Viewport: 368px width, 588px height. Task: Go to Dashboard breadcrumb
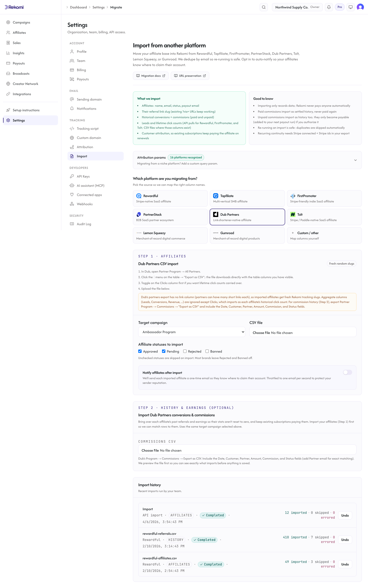(78, 7)
